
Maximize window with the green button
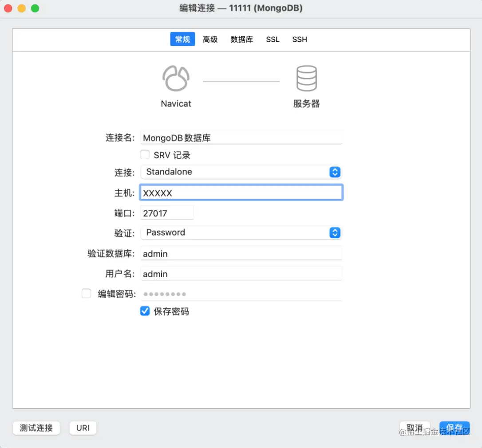35,8
